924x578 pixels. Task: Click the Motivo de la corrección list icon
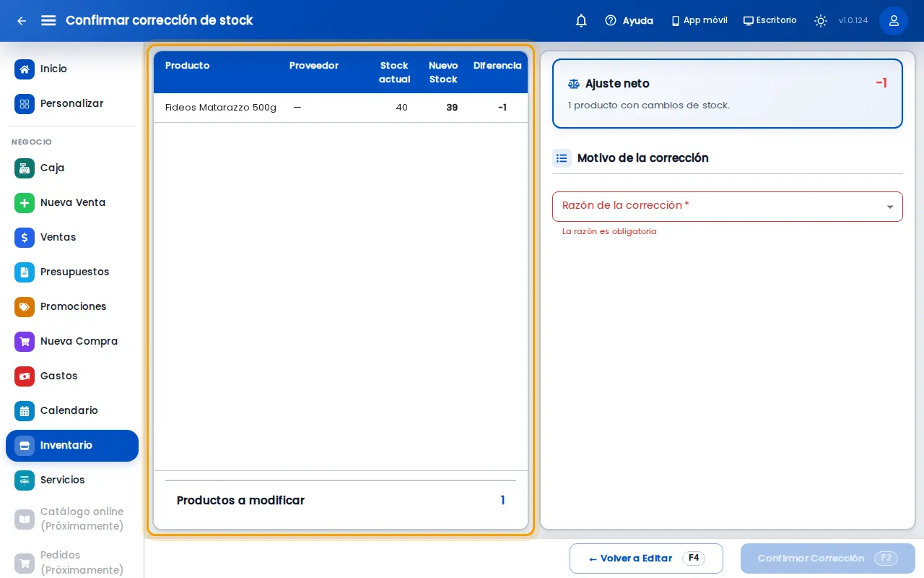pos(562,158)
